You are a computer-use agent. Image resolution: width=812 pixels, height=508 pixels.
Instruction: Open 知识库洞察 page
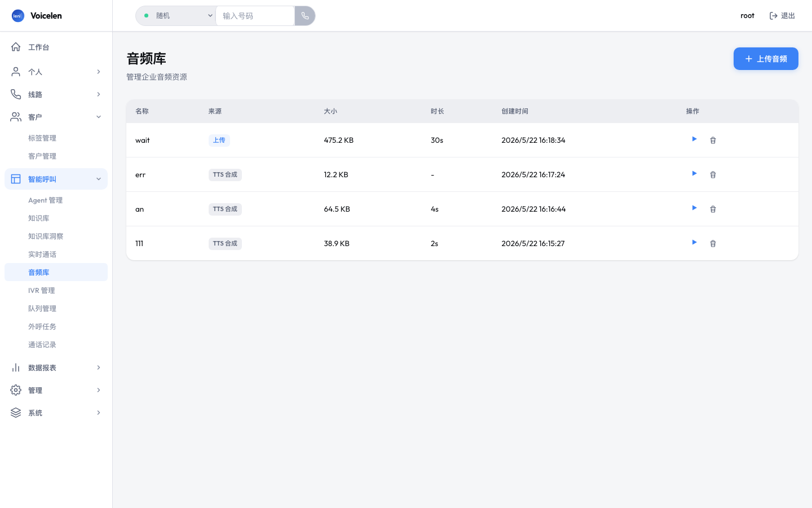[56, 236]
